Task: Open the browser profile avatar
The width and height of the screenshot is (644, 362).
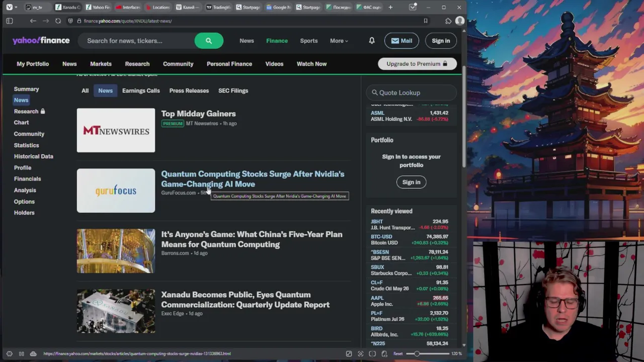Action: (x=459, y=21)
